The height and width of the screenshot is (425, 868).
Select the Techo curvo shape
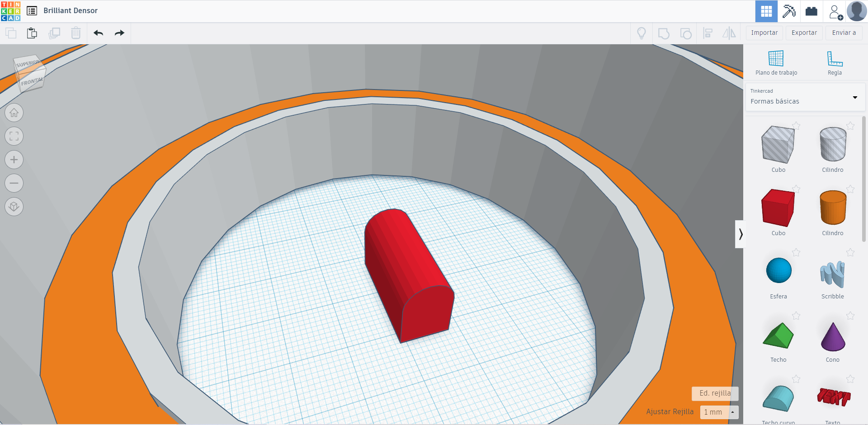[778, 399]
